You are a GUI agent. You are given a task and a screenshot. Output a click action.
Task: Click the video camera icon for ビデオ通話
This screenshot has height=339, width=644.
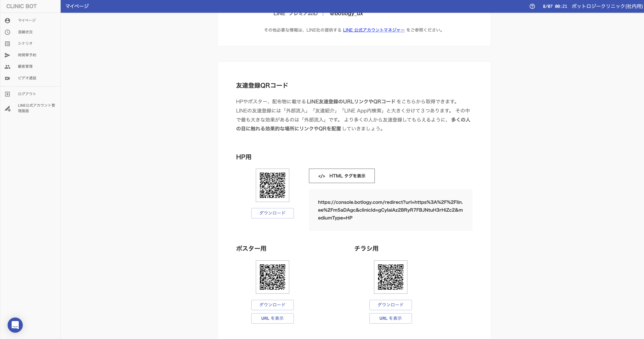tap(8, 78)
